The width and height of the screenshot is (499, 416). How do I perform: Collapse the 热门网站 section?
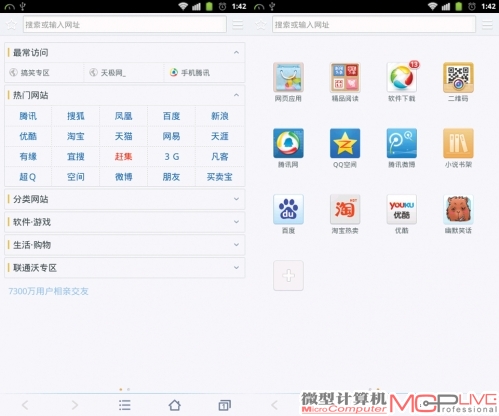pos(236,95)
